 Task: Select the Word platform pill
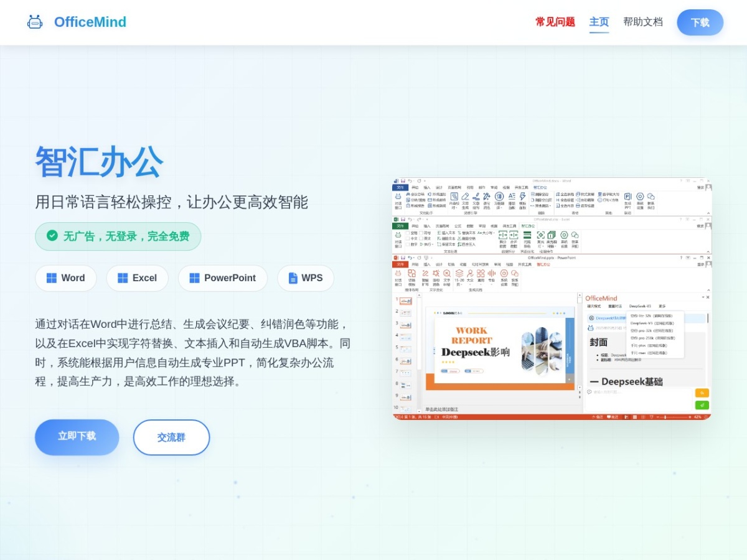[66, 278]
